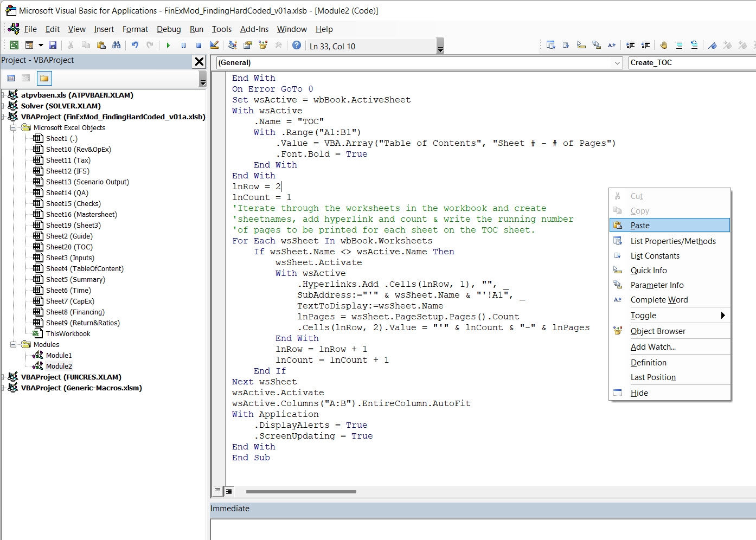This screenshot has height=540, width=756.
Task: Collapse the Microsoft Excel Objects folder
Action: [14, 128]
